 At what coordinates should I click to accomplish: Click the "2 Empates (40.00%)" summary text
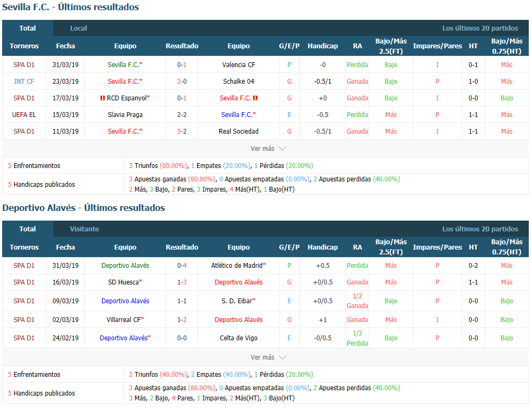coord(220,375)
